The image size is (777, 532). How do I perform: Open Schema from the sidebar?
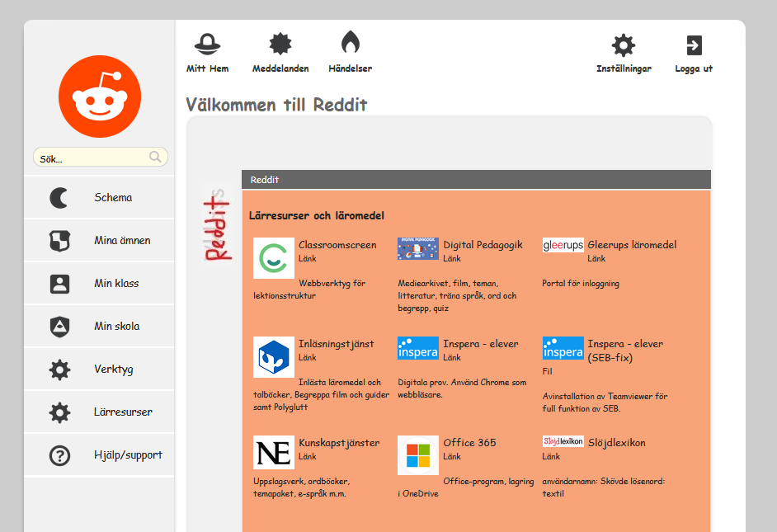[99, 197]
